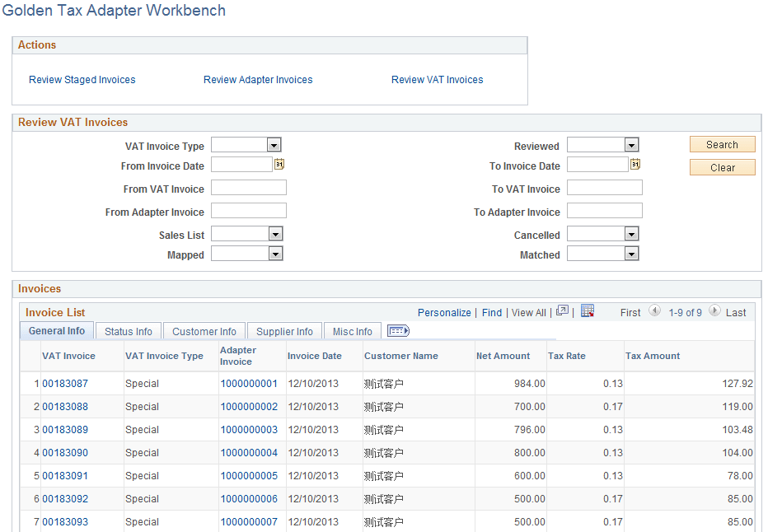This screenshot has height=532, width=768.
Task: Click View All in Invoice List
Action: click(x=528, y=313)
